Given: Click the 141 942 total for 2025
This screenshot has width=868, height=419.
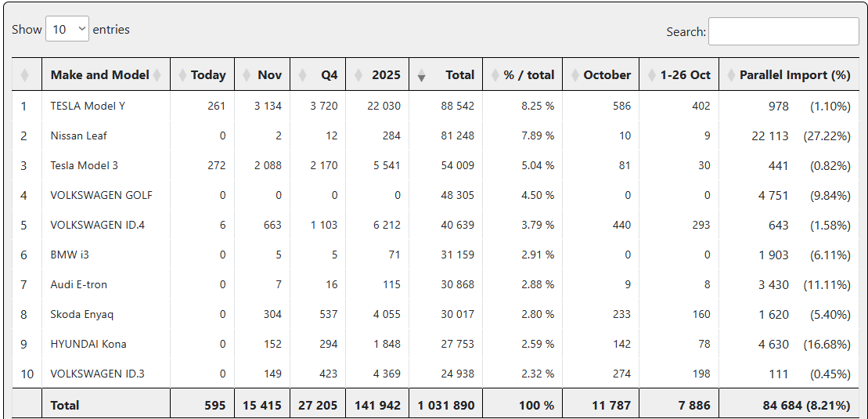Looking at the screenshot, I should [x=377, y=405].
